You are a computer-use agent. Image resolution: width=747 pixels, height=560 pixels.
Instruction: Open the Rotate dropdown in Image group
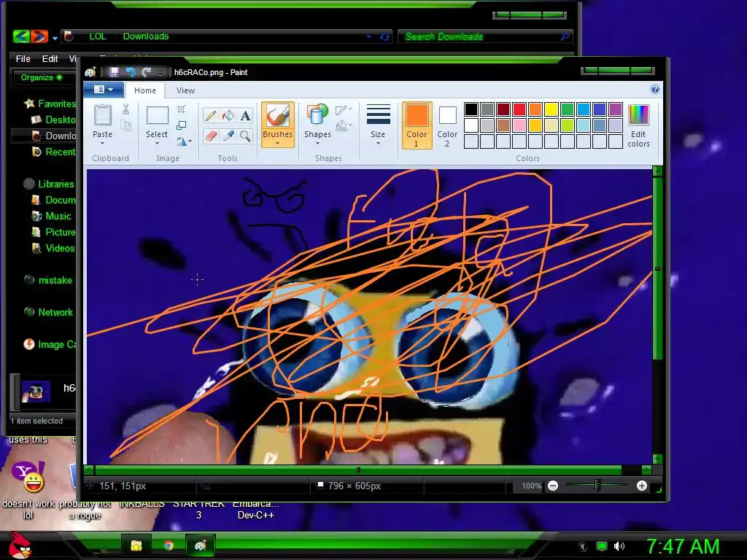tap(184, 141)
